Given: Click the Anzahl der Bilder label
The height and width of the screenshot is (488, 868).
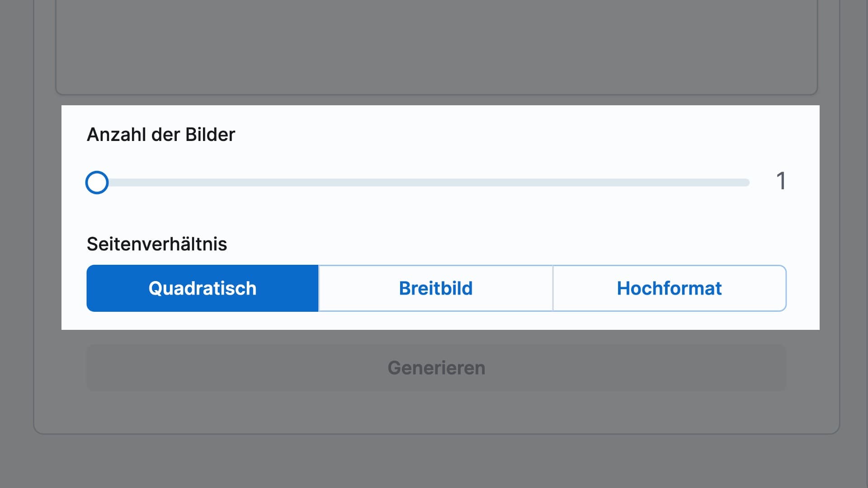Looking at the screenshot, I should (x=161, y=134).
